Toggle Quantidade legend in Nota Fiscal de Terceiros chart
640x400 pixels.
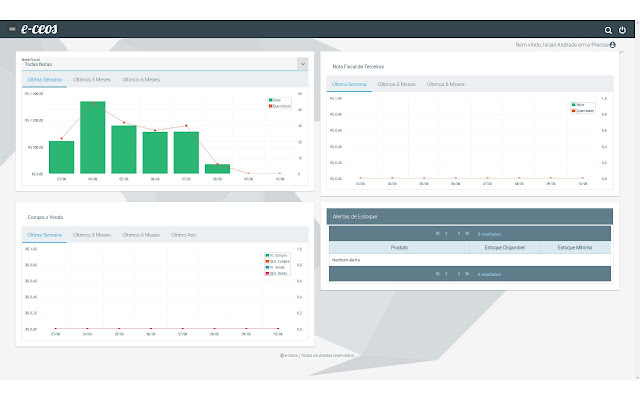tap(578, 111)
